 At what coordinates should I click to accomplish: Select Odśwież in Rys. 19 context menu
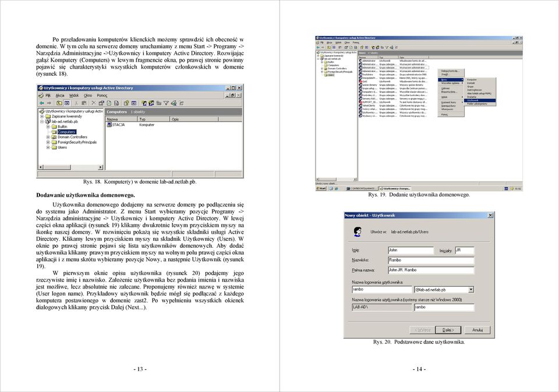pos(451,88)
